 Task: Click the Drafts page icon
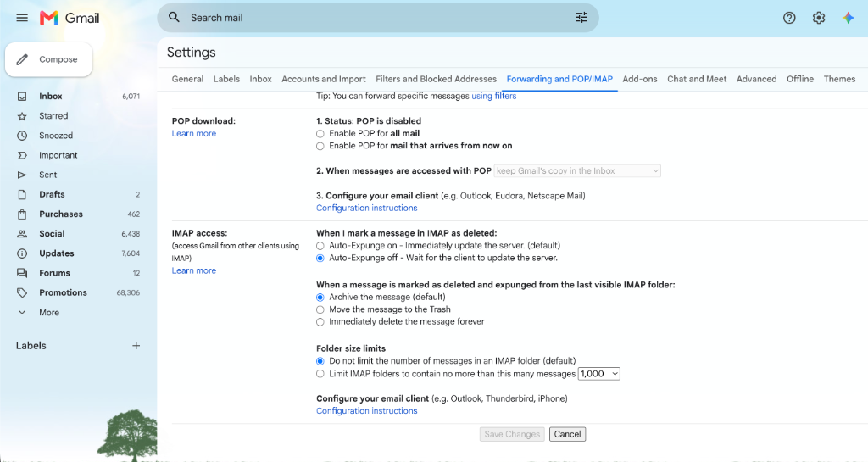pos(22,195)
